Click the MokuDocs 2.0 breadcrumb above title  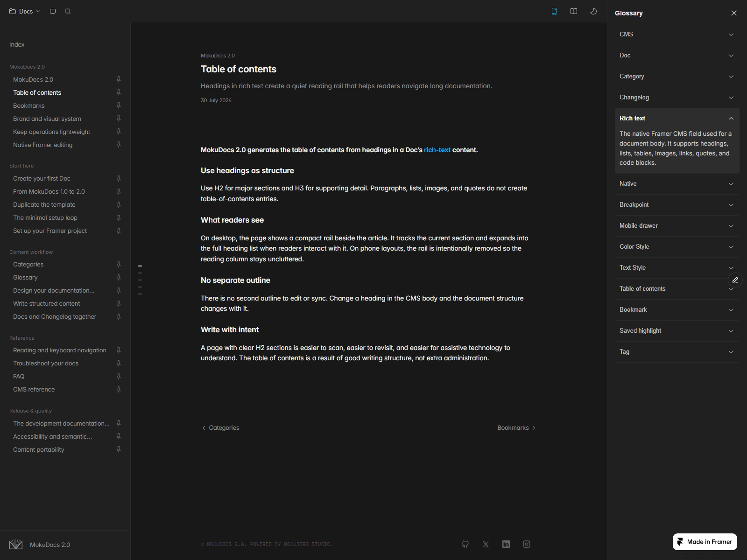pos(218,56)
